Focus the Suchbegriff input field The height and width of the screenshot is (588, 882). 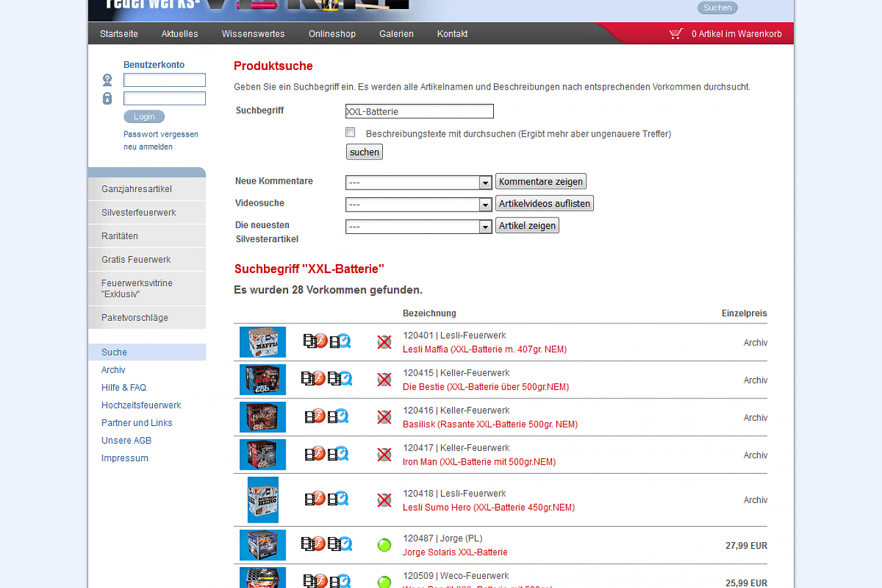tap(419, 111)
